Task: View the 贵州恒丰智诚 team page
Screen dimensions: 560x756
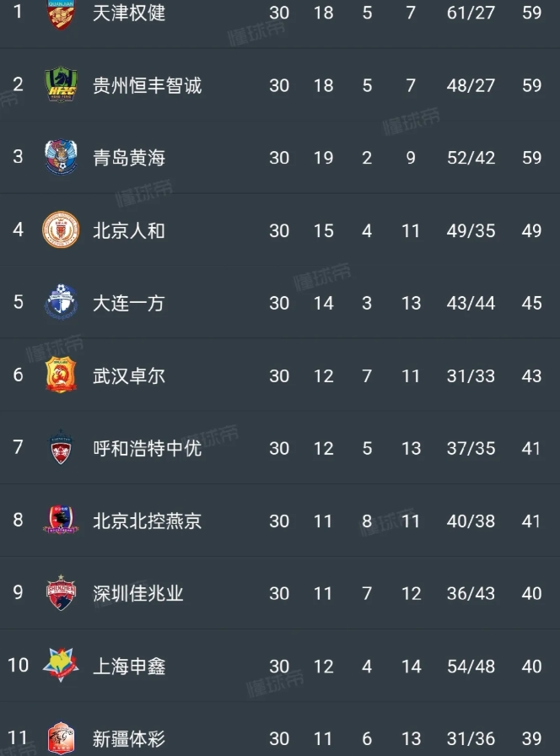Action: [x=147, y=85]
